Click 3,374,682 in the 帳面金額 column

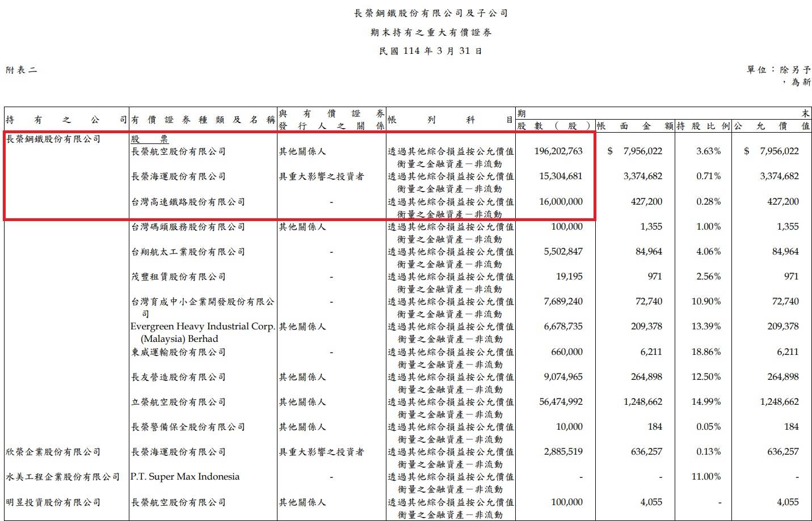point(642,176)
